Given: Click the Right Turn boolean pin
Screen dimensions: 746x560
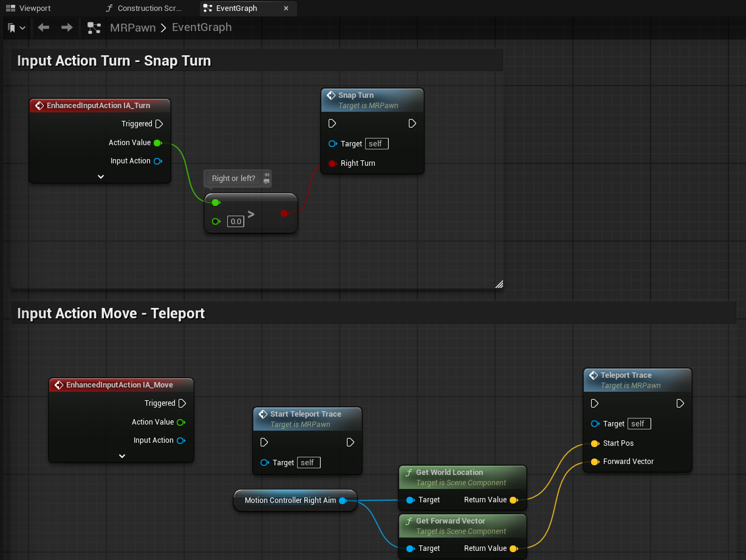Looking at the screenshot, I should pos(332,163).
